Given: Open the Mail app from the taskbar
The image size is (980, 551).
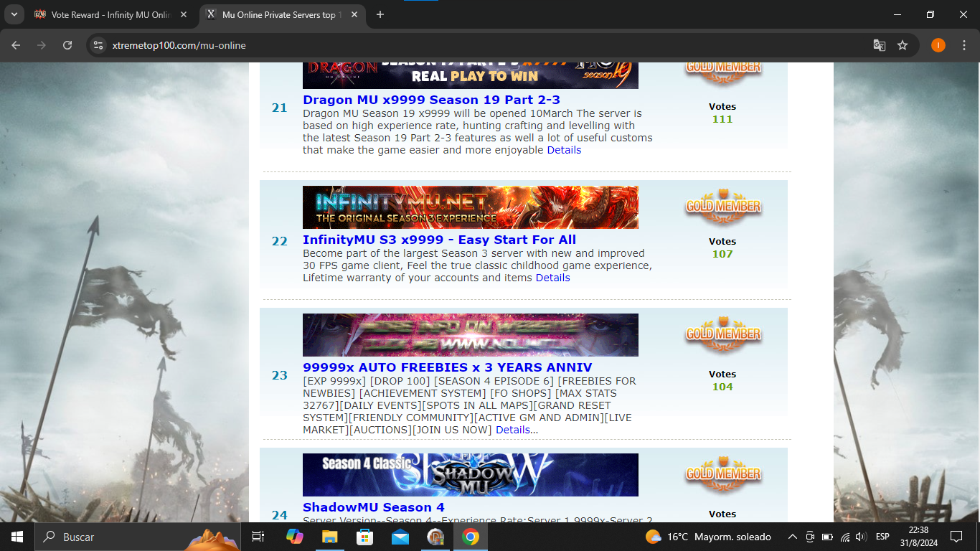Looking at the screenshot, I should click(x=400, y=537).
